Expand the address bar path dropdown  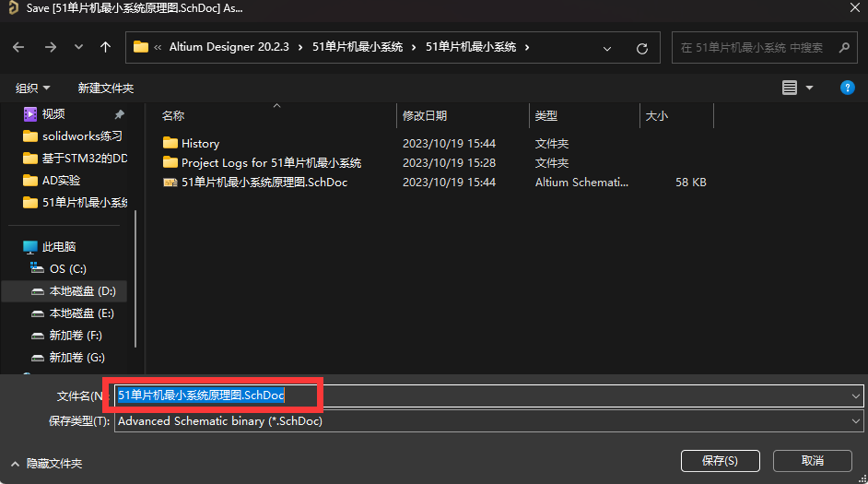pos(607,48)
